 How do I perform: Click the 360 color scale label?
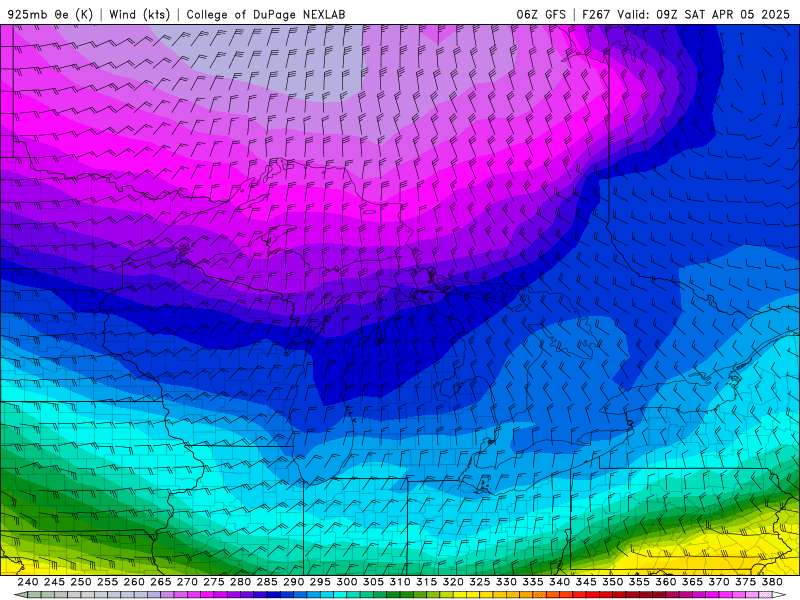pos(665,582)
